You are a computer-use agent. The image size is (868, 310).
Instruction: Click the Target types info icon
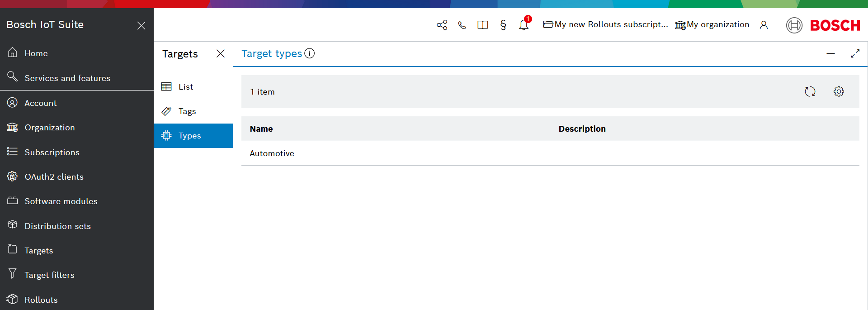[x=310, y=53]
